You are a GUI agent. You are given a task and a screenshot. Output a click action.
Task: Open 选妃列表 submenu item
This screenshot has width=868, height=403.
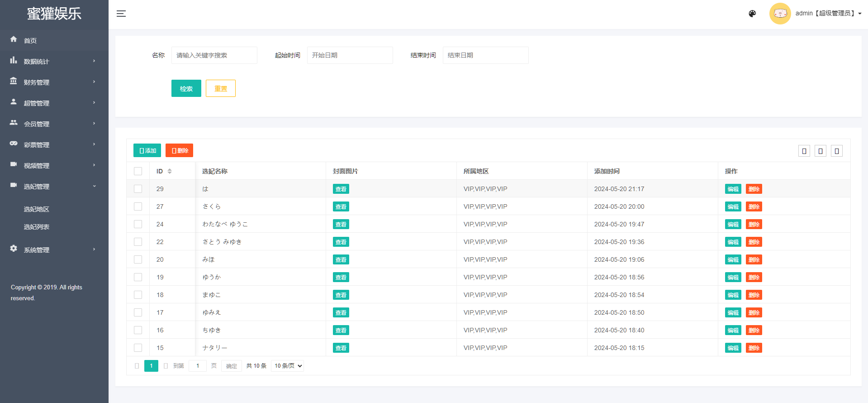(37, 227)
